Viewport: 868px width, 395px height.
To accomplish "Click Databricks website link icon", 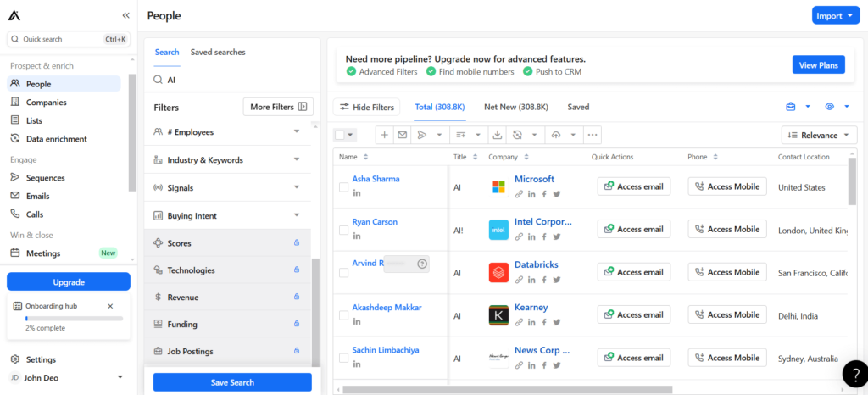I will click(519, 280).
